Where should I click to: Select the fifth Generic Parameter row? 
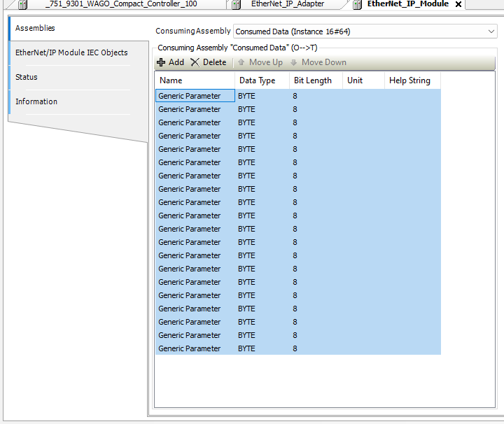[298, 149]
